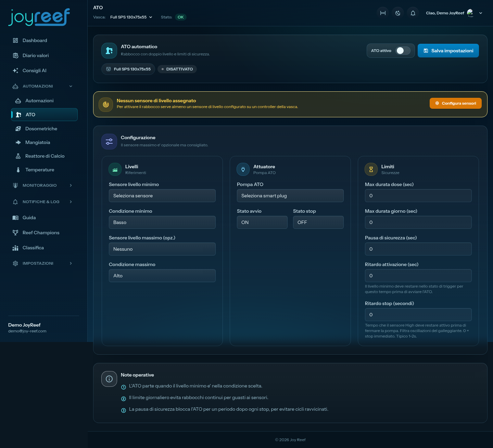Click Salva impostazioni button

[448, 51]
